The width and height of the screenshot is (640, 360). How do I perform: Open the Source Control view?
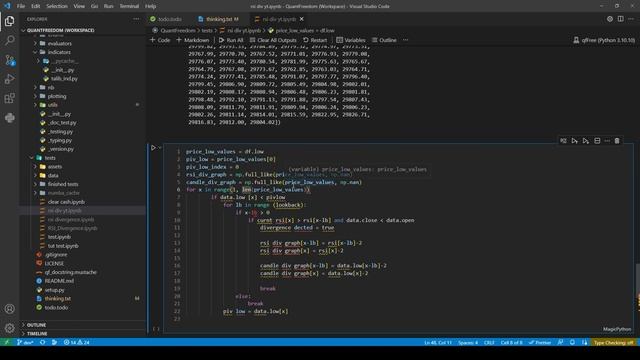tap(9, 60)
